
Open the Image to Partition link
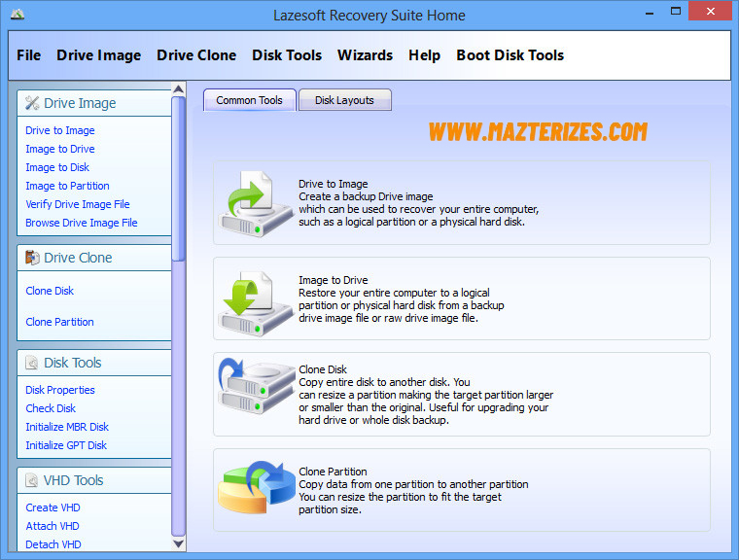[x=67, y=186]
